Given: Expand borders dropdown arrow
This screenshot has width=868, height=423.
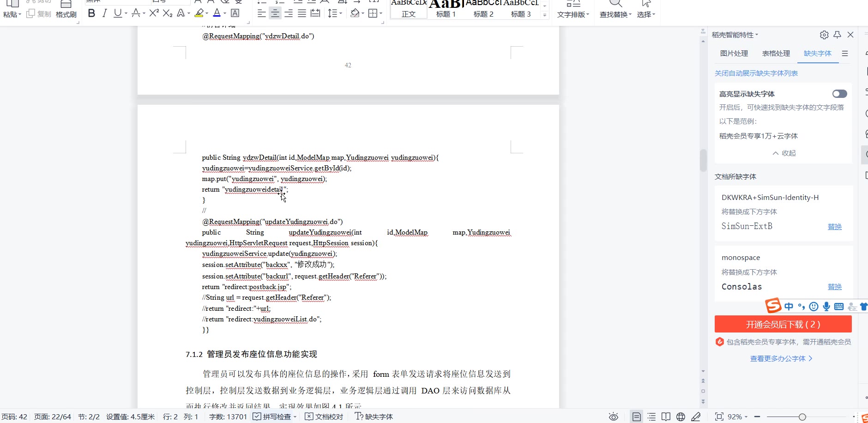Looking at the screenshot, I should click(381, 14).
